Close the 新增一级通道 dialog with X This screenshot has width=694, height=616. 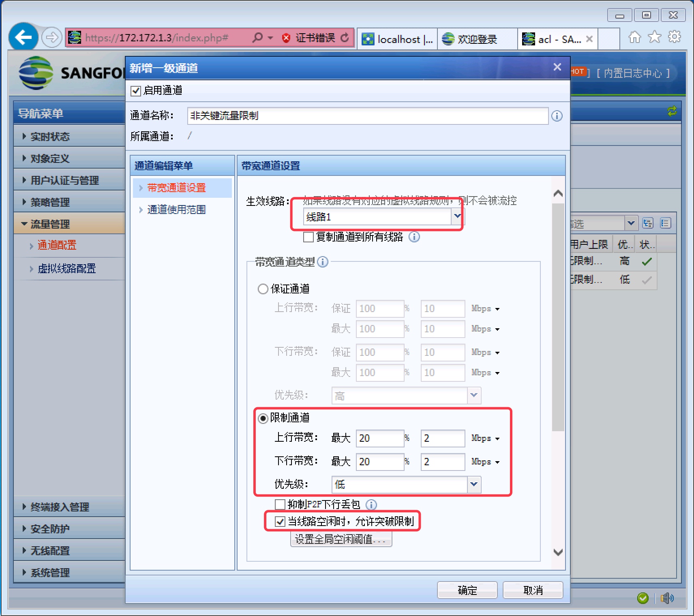click(x=557, y=67)
